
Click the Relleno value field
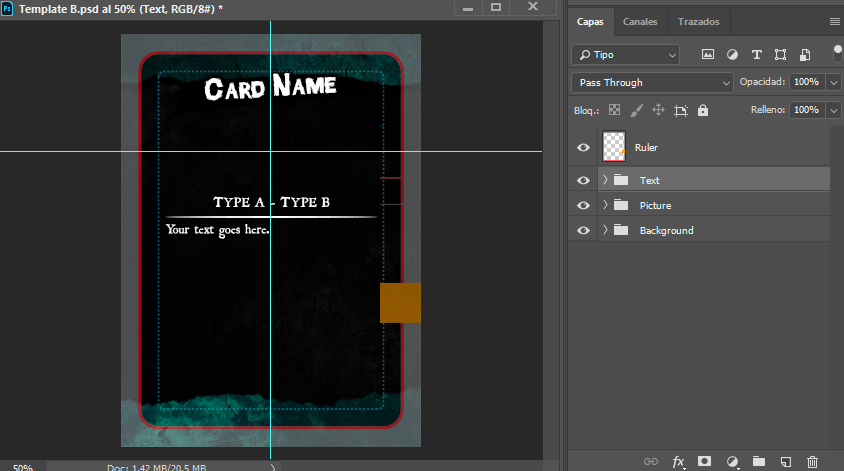click(807, 110)
